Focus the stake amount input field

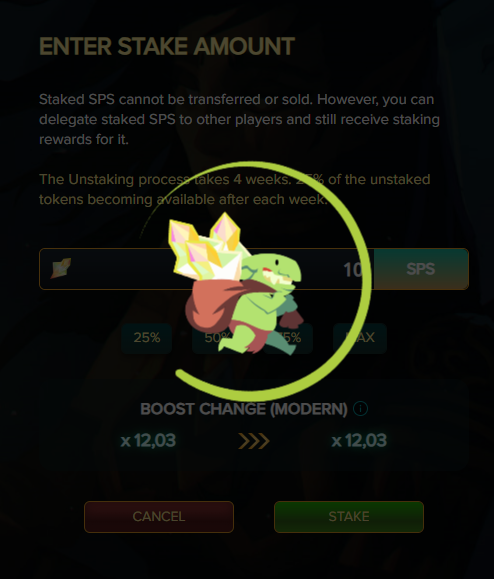pos(206,269)
